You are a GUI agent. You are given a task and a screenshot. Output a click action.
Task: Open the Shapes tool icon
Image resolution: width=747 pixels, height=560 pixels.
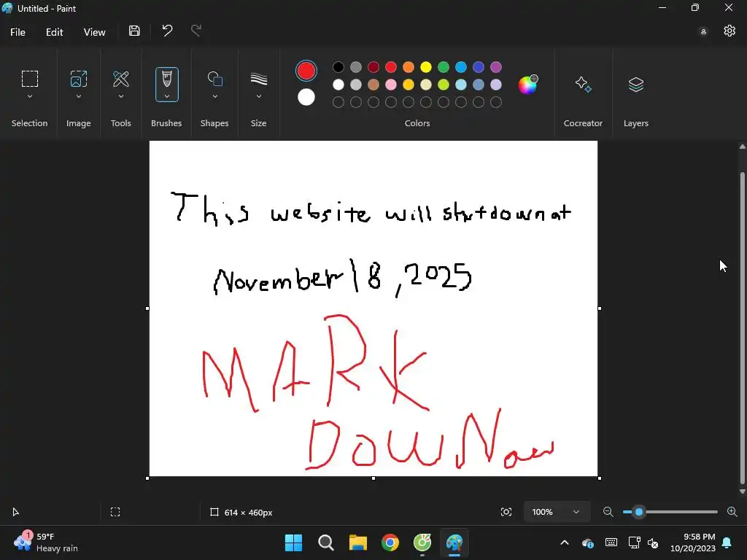[x=215, y=79]
